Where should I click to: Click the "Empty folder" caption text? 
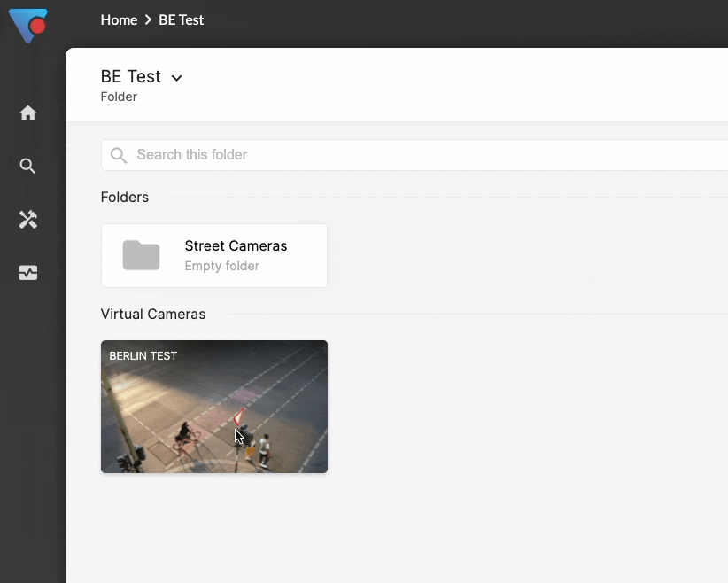tap(221, 266)
